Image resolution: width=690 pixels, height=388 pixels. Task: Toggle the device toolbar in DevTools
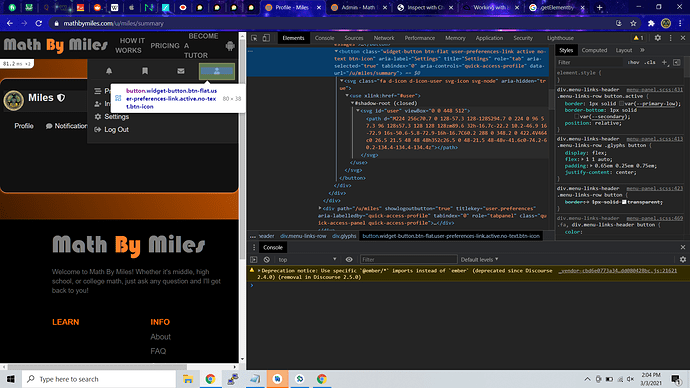[x=266, y=38]
